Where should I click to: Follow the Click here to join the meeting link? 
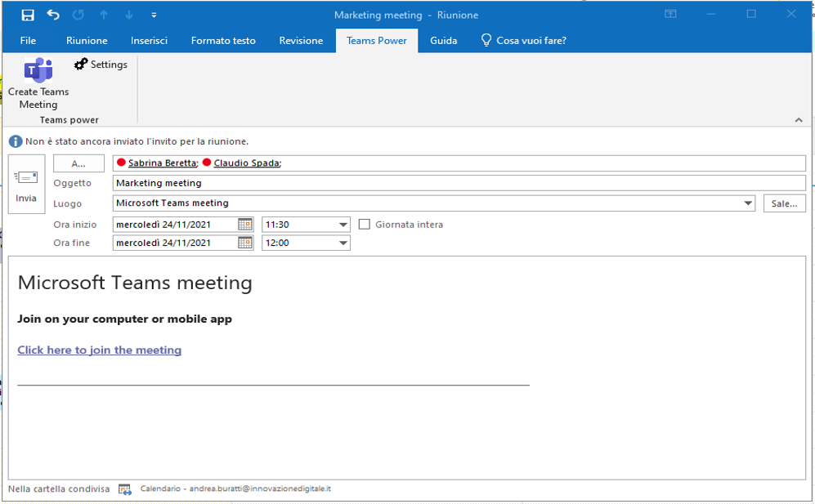tap(99, 350)
